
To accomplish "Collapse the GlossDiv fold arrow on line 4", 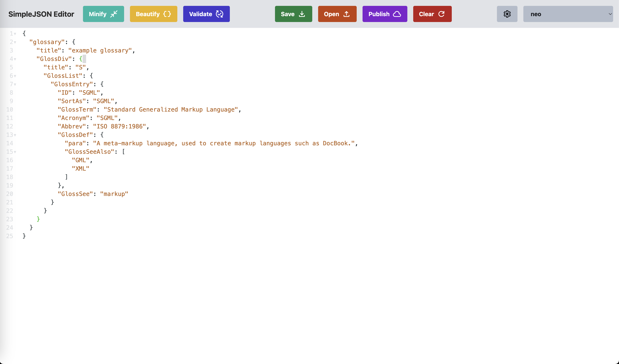I will click(15, 59).
